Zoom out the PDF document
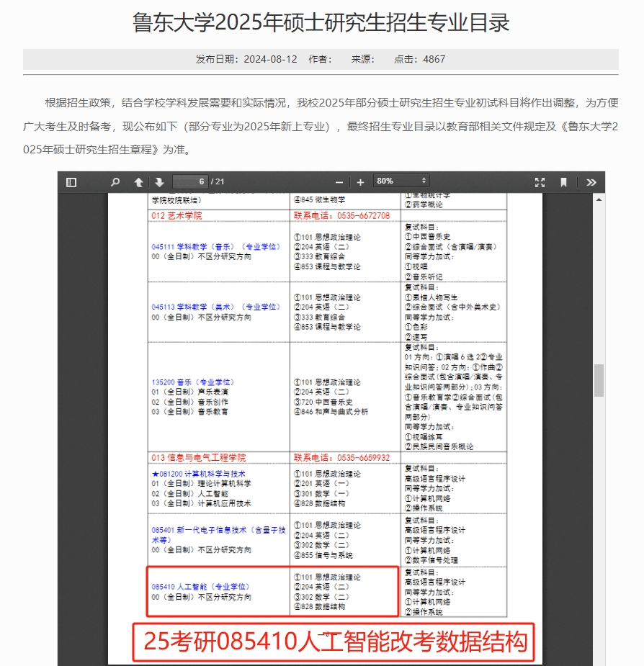The width and height of the screenshot is (644, 666). pyautogui.click(x=339, y=182)
